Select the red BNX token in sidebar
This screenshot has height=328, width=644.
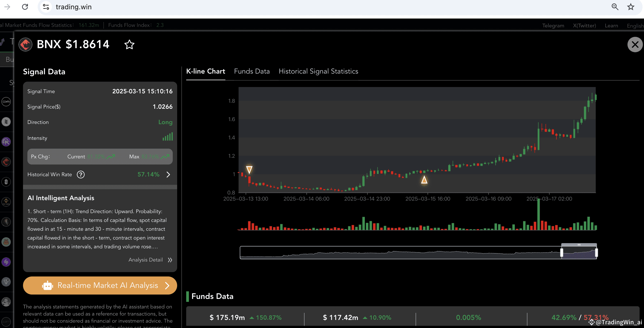click(6, 162)
